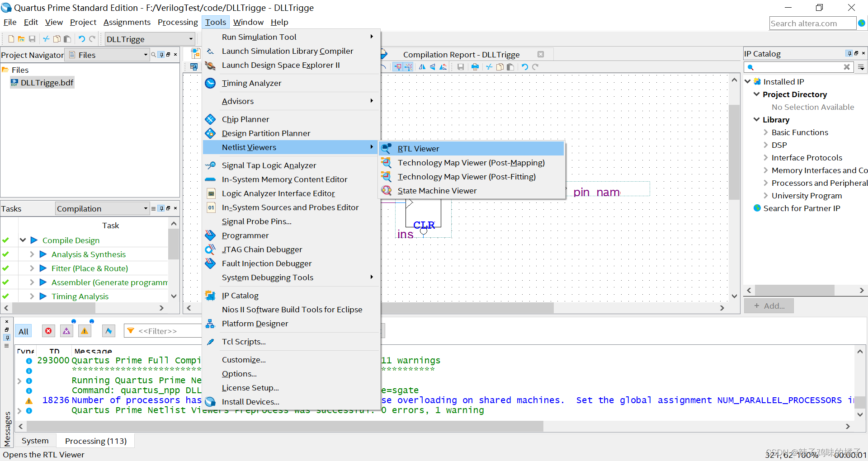
Task: Click the altera.com search globe icon
Action: point(862,23)
